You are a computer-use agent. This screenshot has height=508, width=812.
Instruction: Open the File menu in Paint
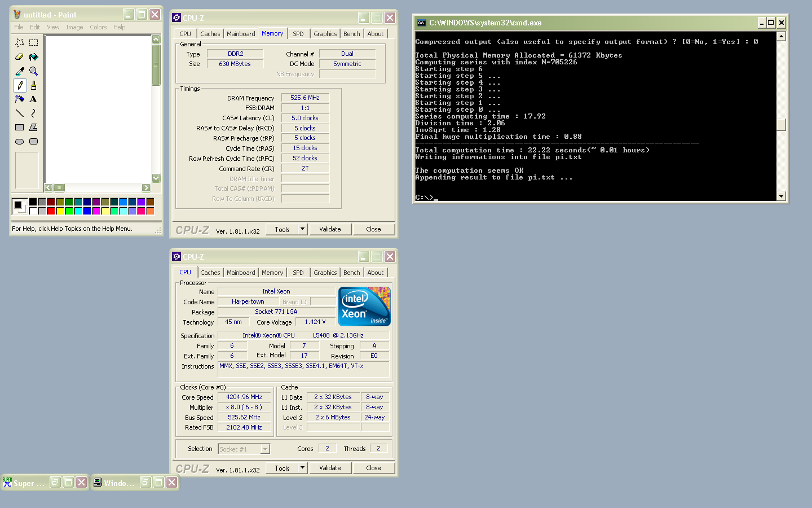(x=19, y=27)
